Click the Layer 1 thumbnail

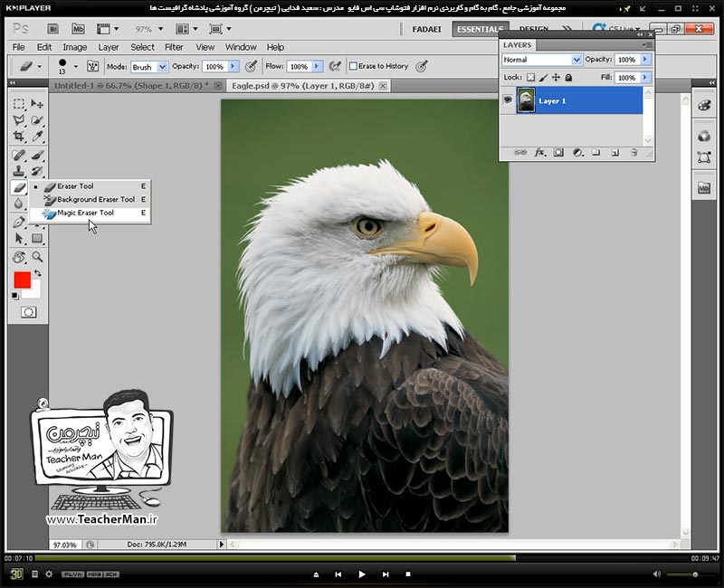click(x=526, y=100)
